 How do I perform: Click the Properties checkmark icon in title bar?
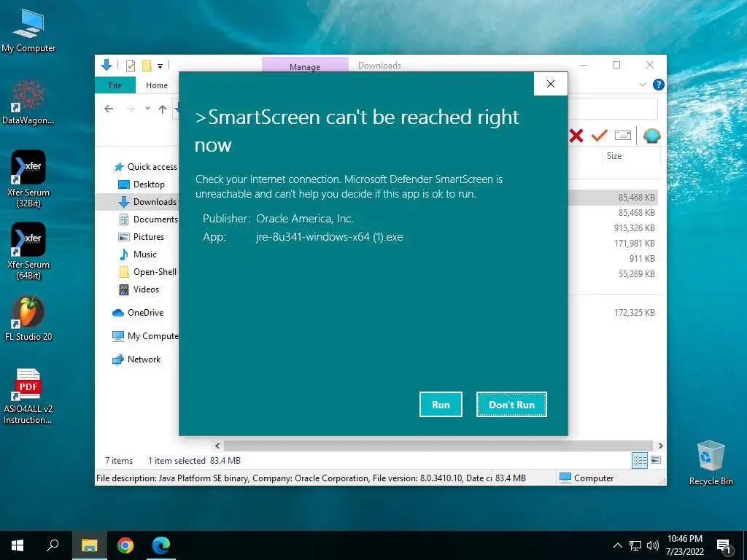pyautogui.click(x=130, y=65)
